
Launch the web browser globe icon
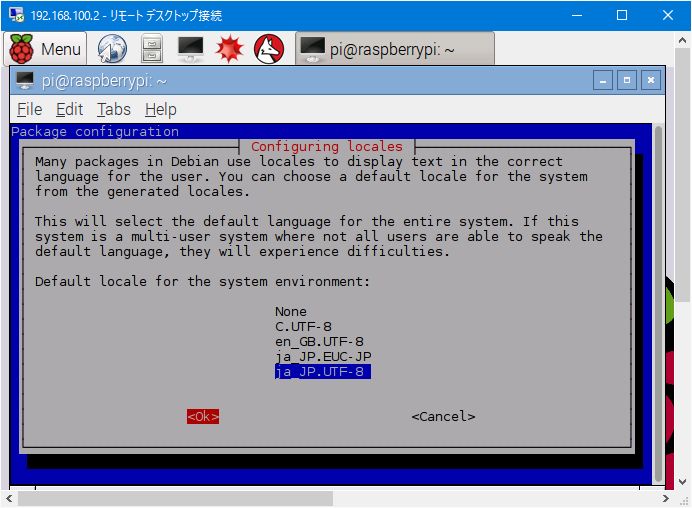[x=112, y=49]
